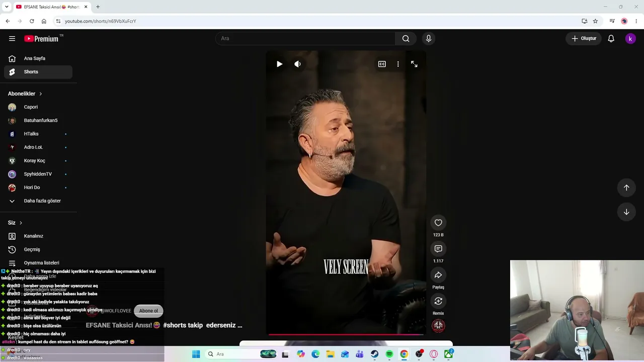Screen dimensions: 644x362
Task: Open the Hori Do channel
Action: coord(38,188)
